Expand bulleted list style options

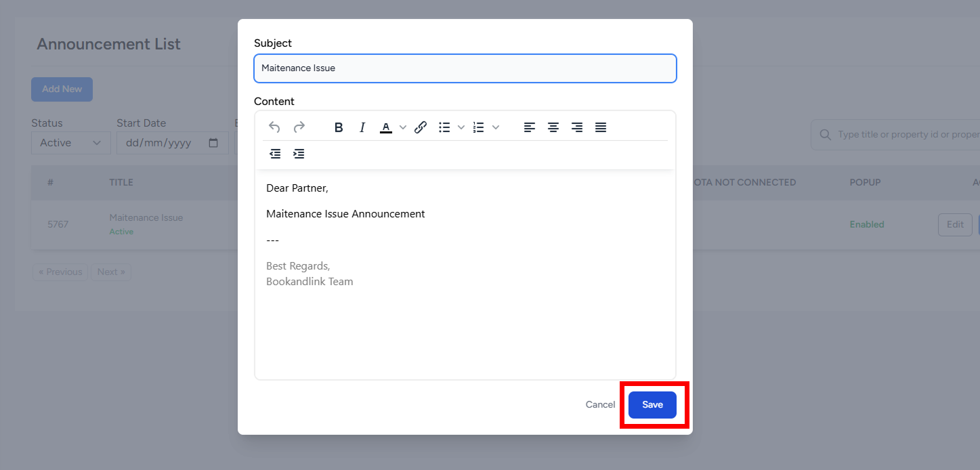461,127
